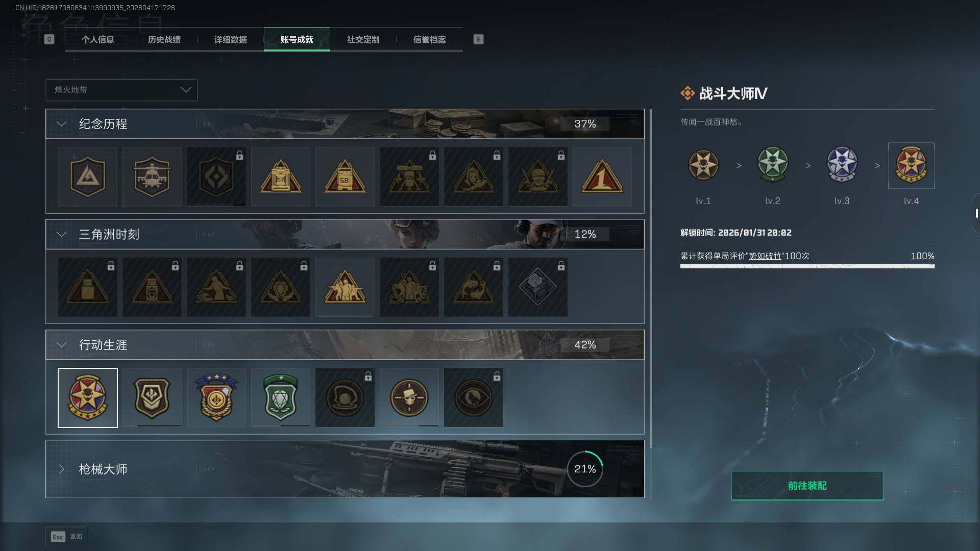This screenshot has height=551, width=980.
Task: Select the S7 season triangle badge
Action: (280, 177)
